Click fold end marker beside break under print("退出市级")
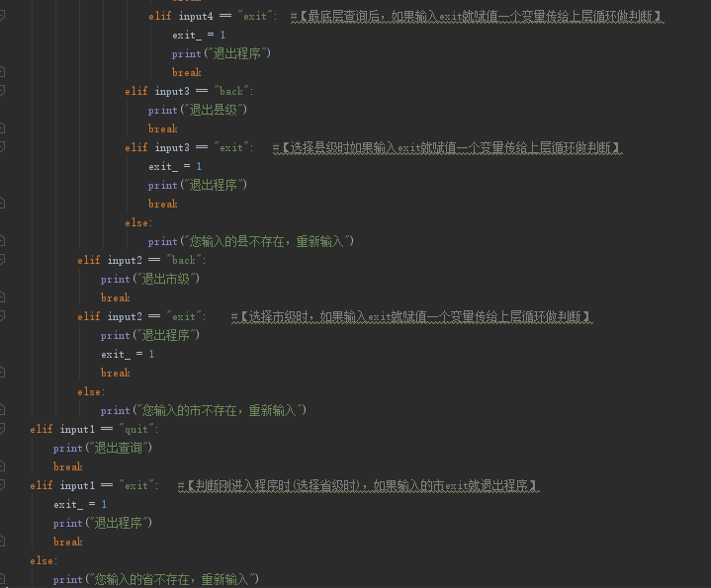The image size is (711, 588). point(2,297)
